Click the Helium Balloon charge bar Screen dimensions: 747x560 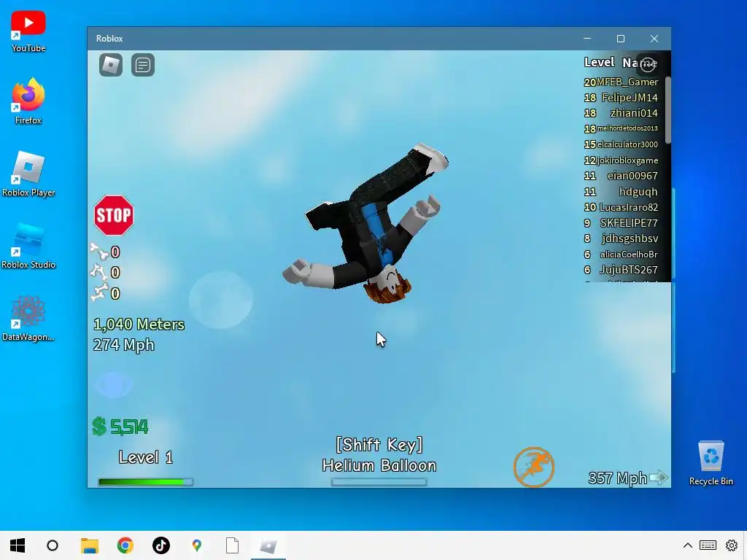click(379, 482)
